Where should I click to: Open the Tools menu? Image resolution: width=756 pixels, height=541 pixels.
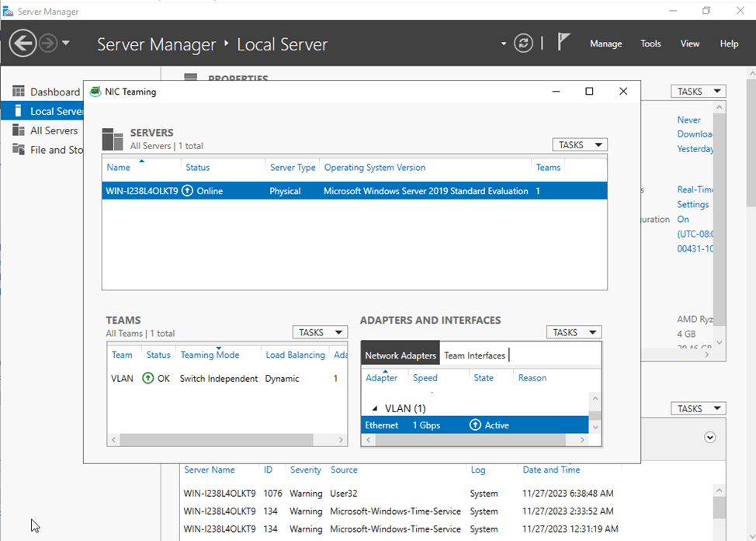[x=650, y=43]
